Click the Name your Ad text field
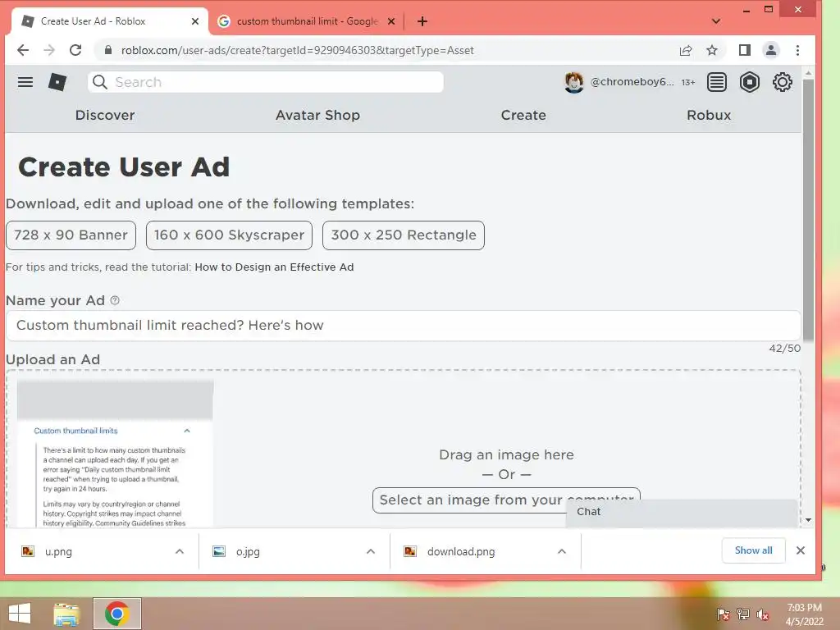 click(x=404, y=325)
